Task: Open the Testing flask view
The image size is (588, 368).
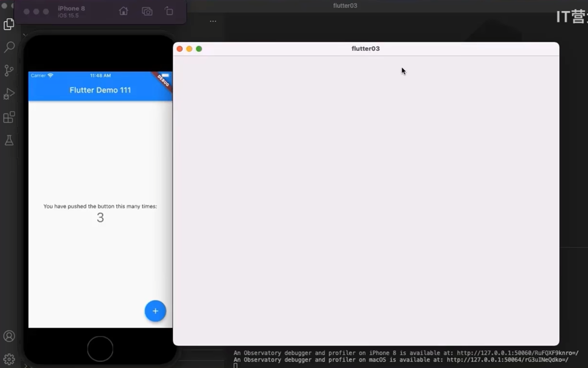Action: (9, 140)
